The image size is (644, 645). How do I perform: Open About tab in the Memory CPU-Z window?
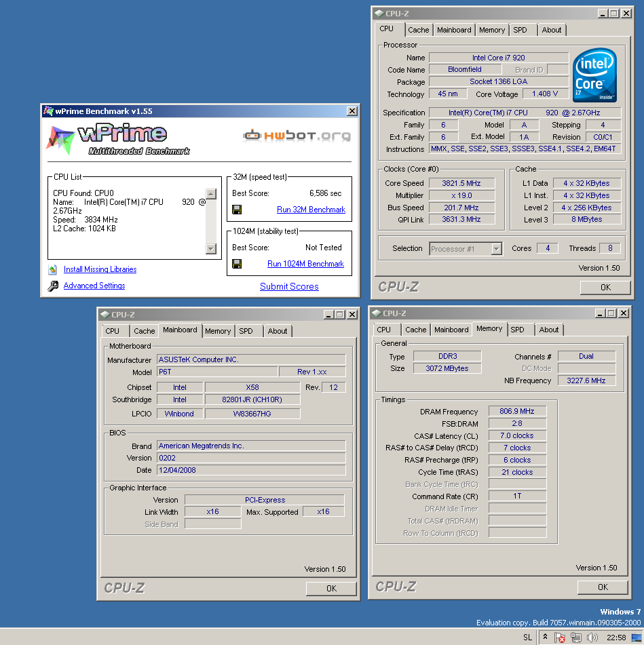pos(549,330)
